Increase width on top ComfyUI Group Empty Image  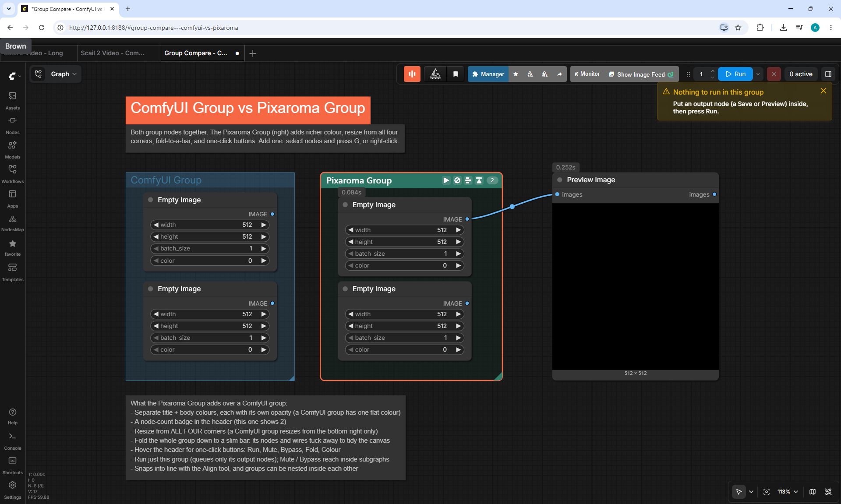point(264,225)
